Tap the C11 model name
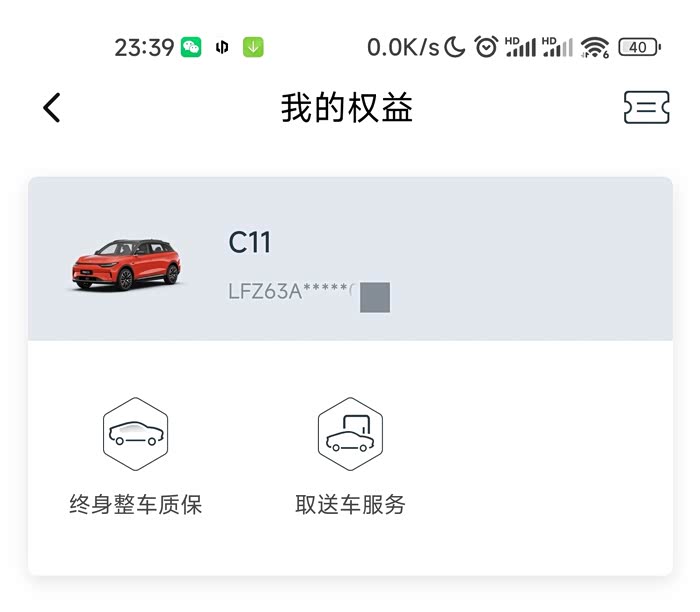Image resolution: width=700 pixels, height=612 pixels. [249, 242]
